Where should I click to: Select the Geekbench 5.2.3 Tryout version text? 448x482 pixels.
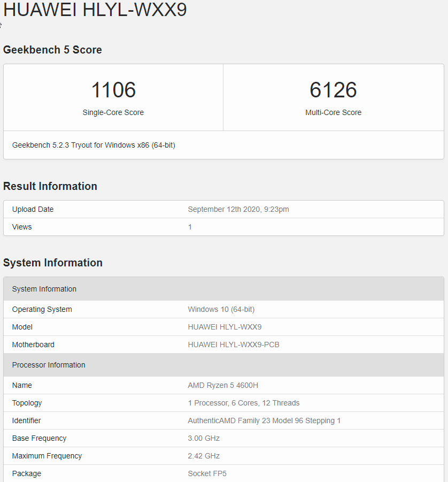point(94,145)
